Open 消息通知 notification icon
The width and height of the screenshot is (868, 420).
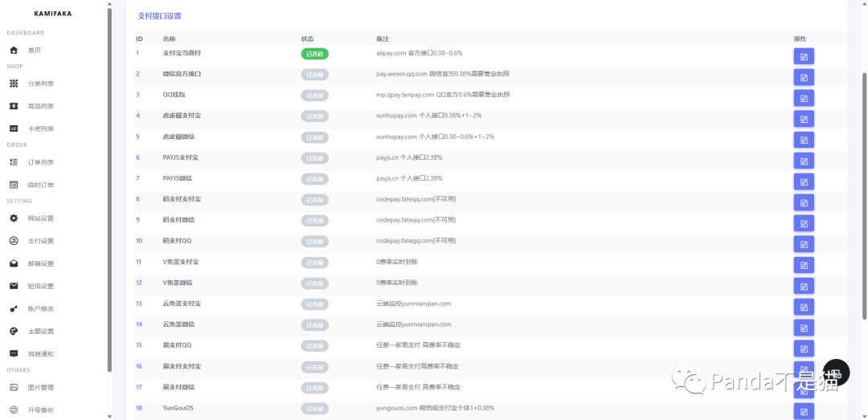pyautogui.click(x=14, y=353)
